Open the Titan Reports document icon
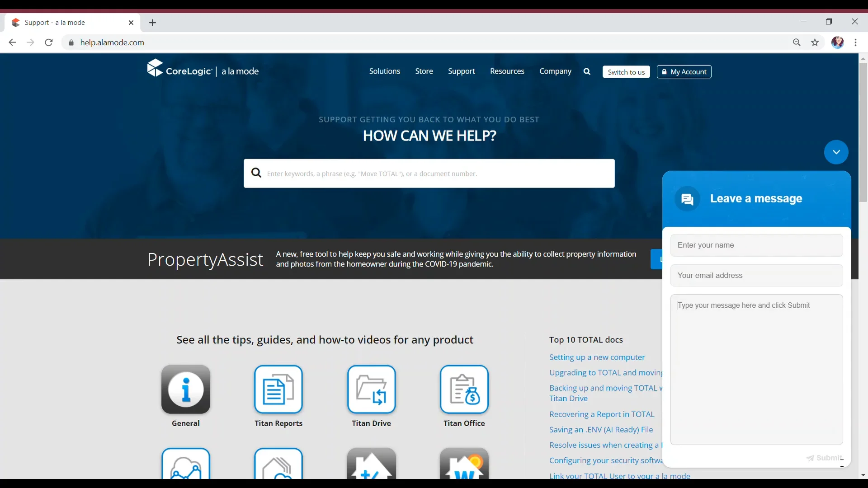Viewport: 868px width, 488px height. click(278, 389)
